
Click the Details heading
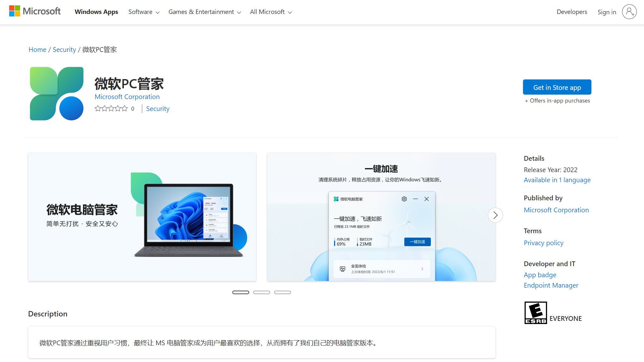tap(534, 159)
